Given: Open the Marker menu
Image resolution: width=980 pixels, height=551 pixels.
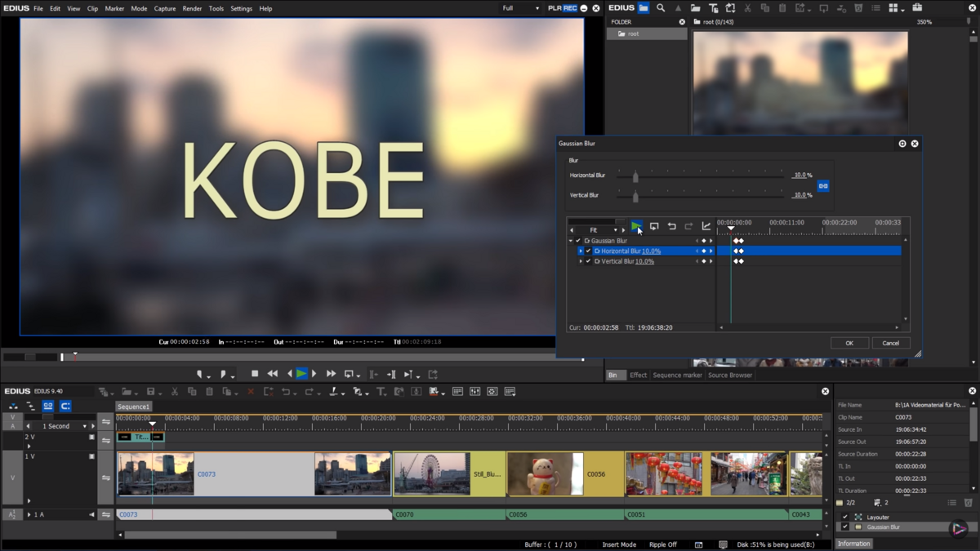Looking at the screenshot, I should pyautogui.click(x=114, y=8).
